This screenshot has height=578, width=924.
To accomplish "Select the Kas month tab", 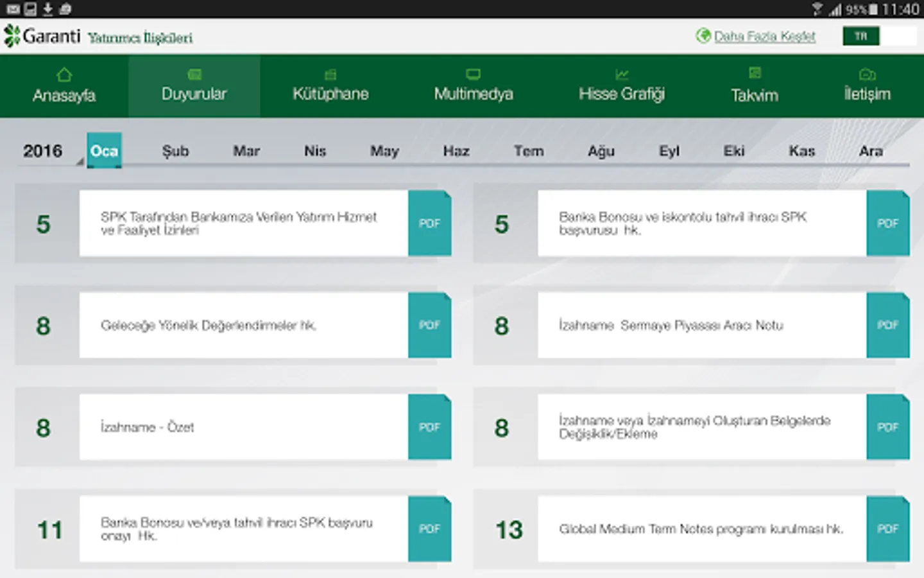I will 802,151.
